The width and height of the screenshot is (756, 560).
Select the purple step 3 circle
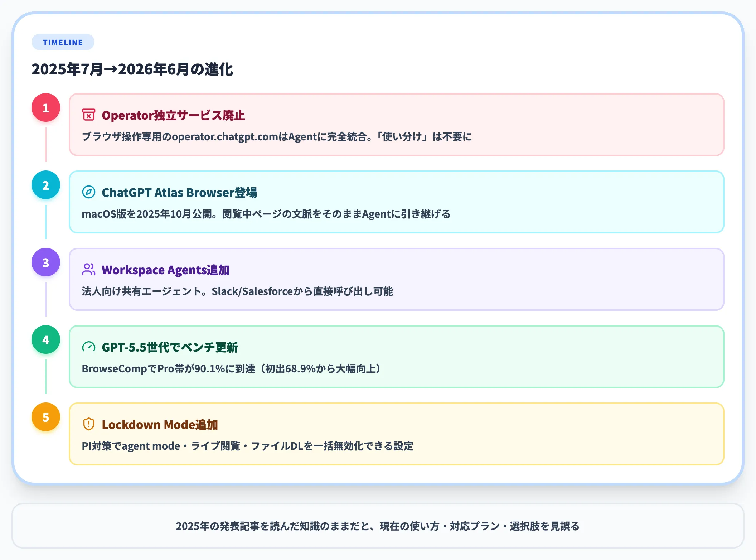click(x=46, y=262)
